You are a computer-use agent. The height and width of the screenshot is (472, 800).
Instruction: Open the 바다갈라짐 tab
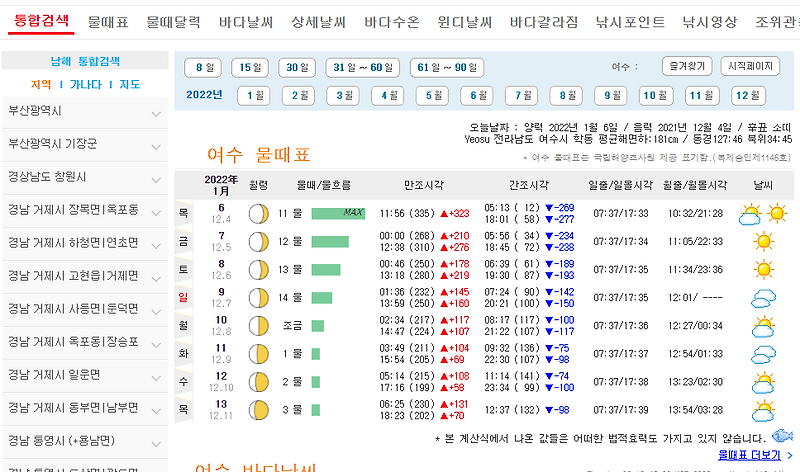point(544,22)
